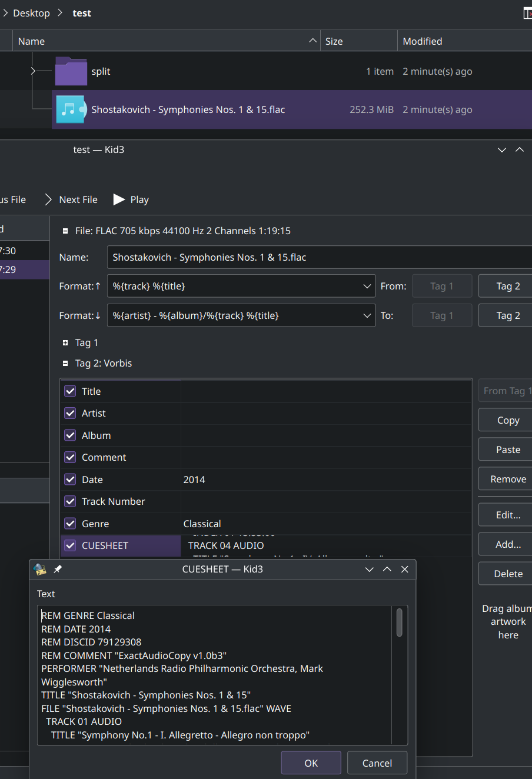This screenshot has width=532, height=779.
Task: Disable the Date tag checkbox
Action: point(70,479)
